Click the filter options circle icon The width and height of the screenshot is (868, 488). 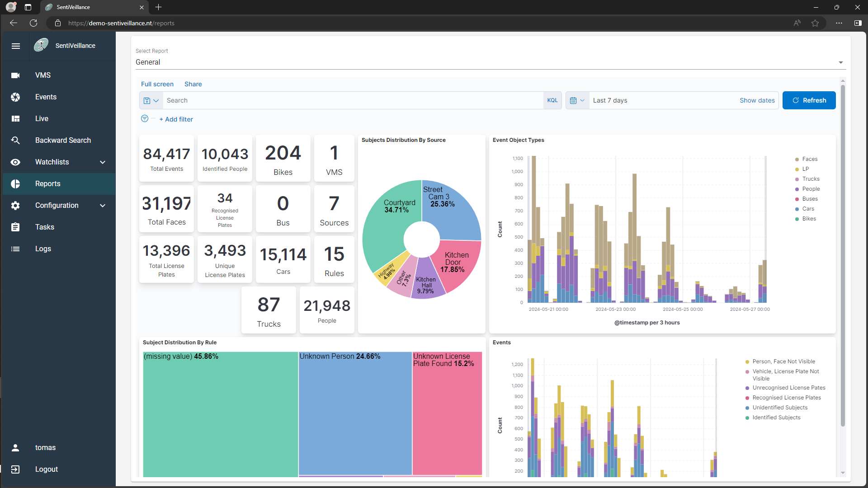click(145, 118)
